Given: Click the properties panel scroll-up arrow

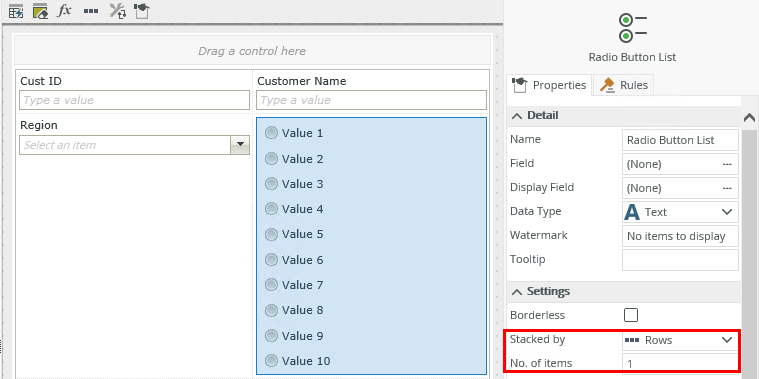Looking at the screenshot, I should point(749,117).
